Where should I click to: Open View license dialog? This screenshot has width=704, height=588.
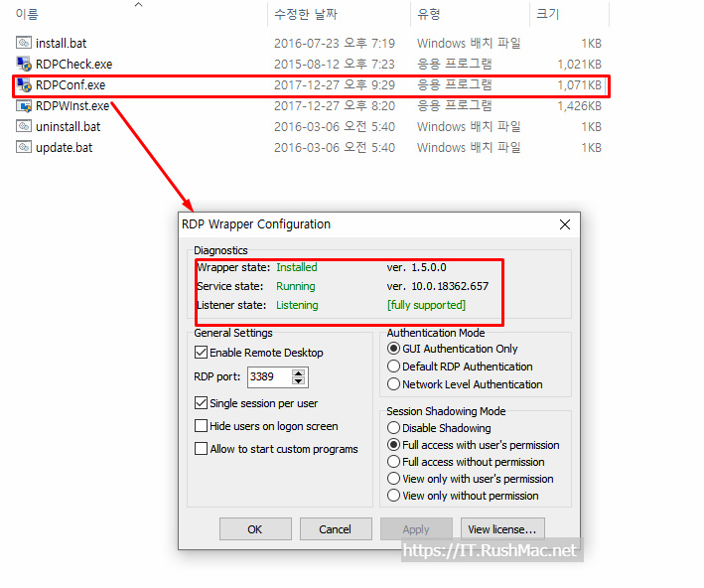point(502,529)
